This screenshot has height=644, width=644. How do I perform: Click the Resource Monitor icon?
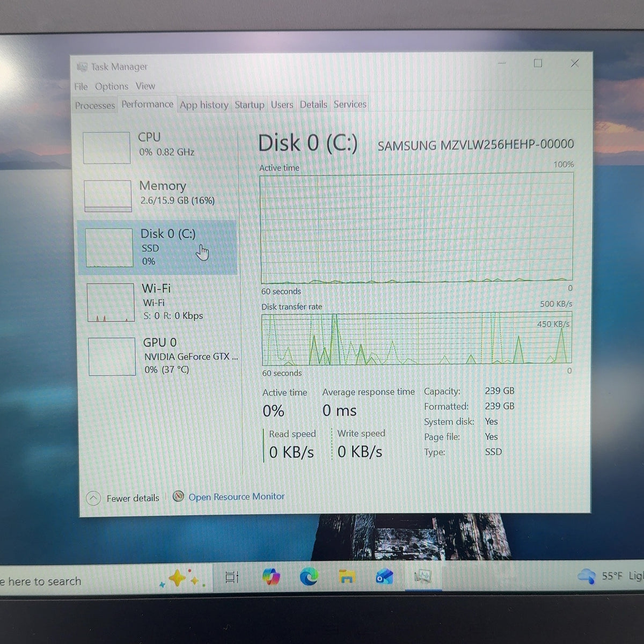(x=179, y=496)
